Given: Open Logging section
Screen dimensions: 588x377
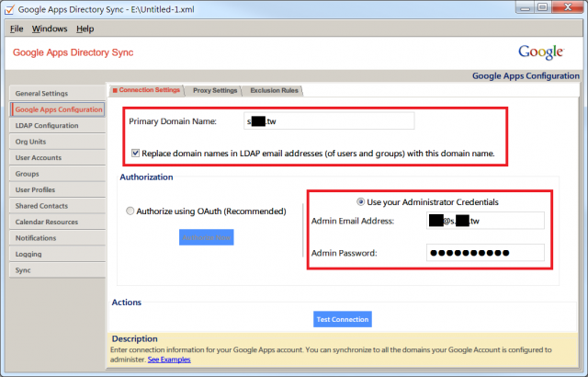Looking at the screenshot, I should tap(57, 255).
